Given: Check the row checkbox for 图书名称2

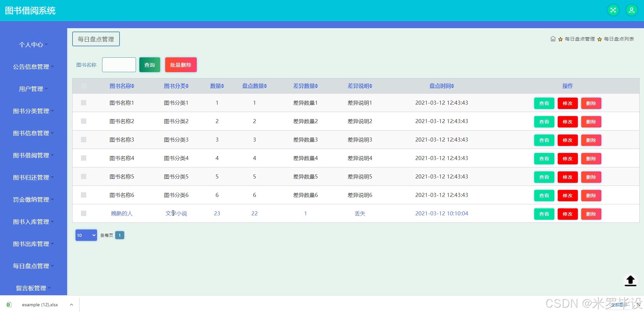Looking at the screenshot, I should coord(84,121).
